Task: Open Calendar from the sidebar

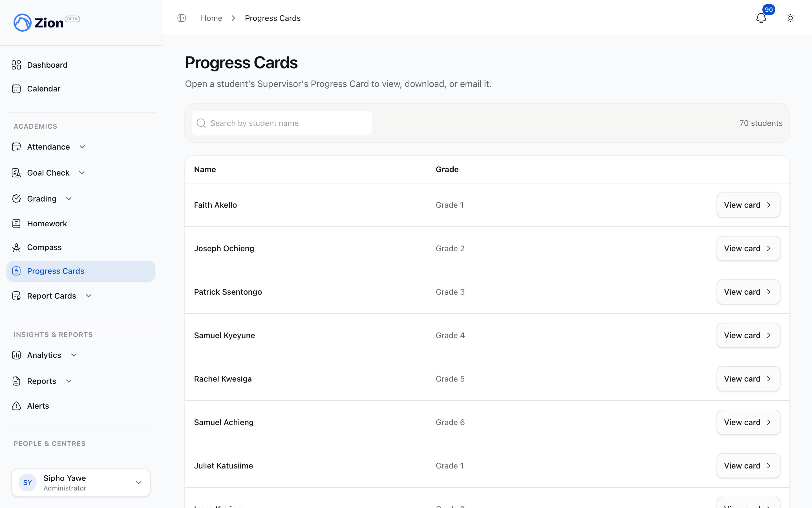Action: point(81,89)
